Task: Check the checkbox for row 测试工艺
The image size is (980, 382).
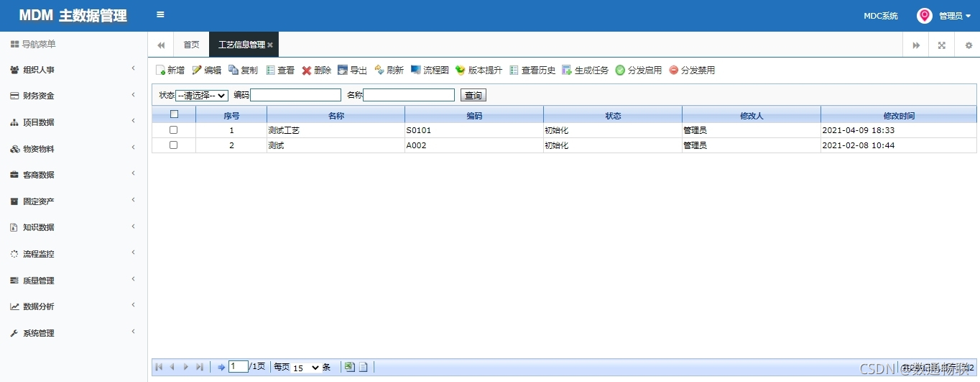Action: [x=173, y=130]
